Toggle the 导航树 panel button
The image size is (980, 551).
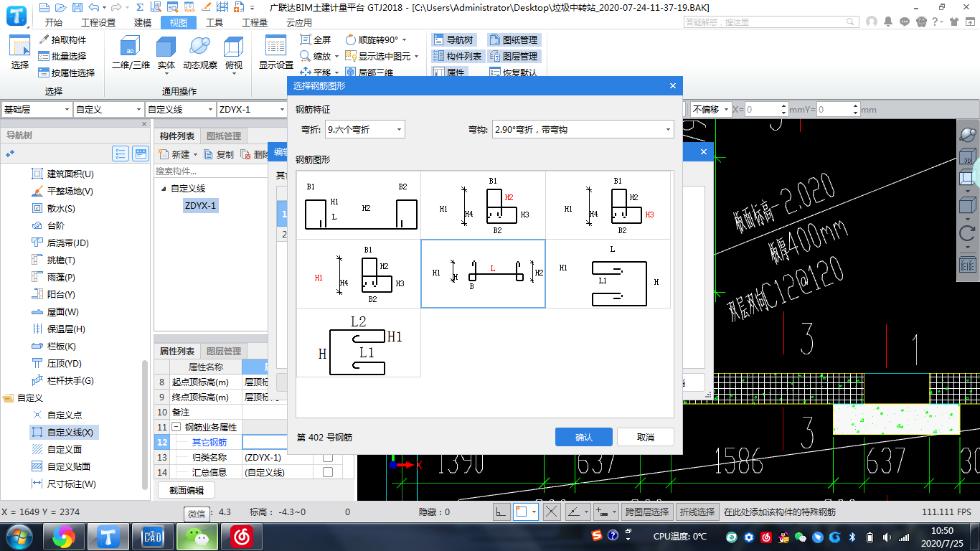[x=453, y=39]
